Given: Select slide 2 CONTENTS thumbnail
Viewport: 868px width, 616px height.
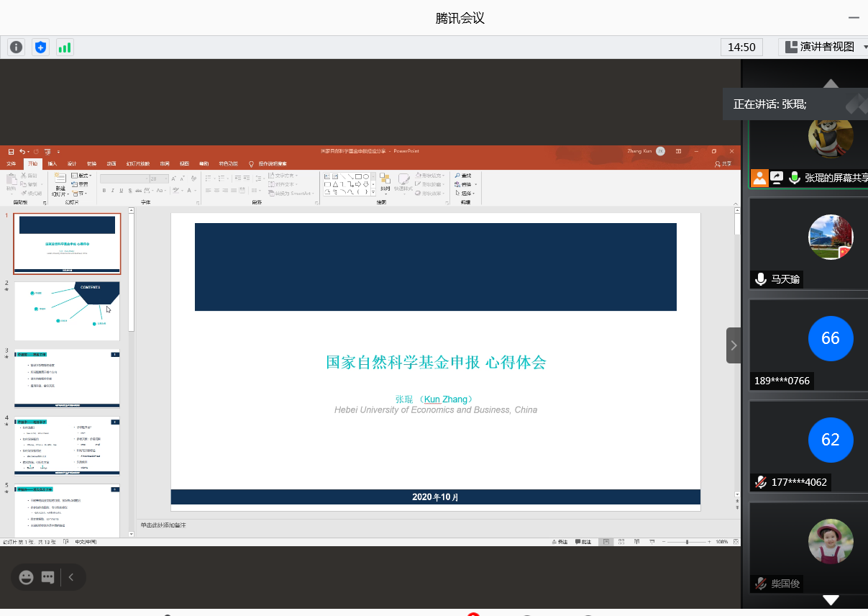Looking at the screenshot, I should [67, 310].
